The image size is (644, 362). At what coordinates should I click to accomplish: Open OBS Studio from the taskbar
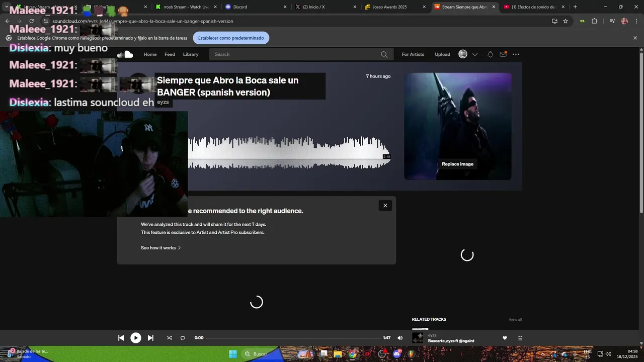point(382,354)
